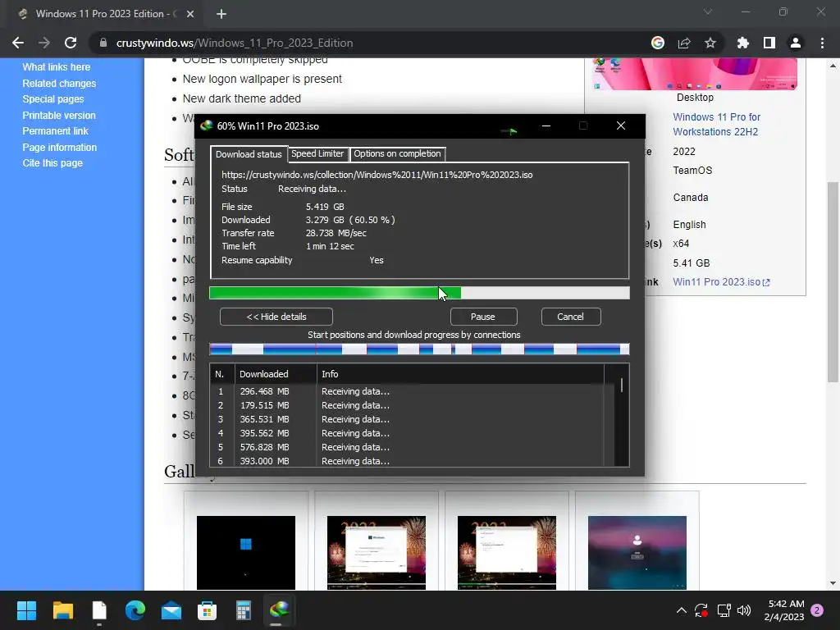Viewport: 840px width, 630px height.
Task: Close the Windows 11 Pro 2023 Edition tab
Action: pos(190,14)
